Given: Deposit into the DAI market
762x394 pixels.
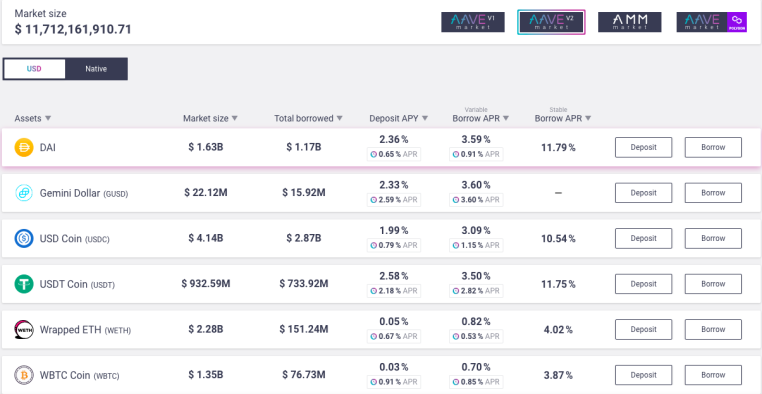Looking at the screenshot, I should 643,147.
